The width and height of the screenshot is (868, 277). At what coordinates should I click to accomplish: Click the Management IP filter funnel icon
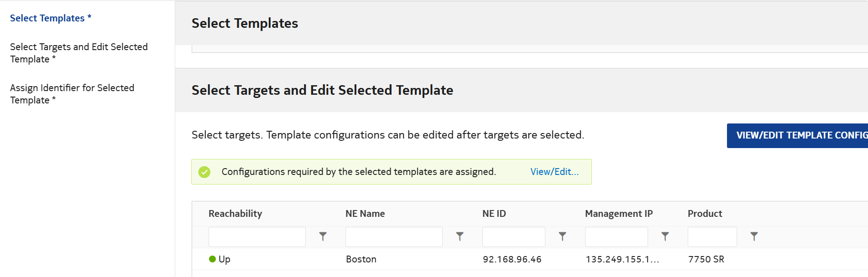[665, 236]
